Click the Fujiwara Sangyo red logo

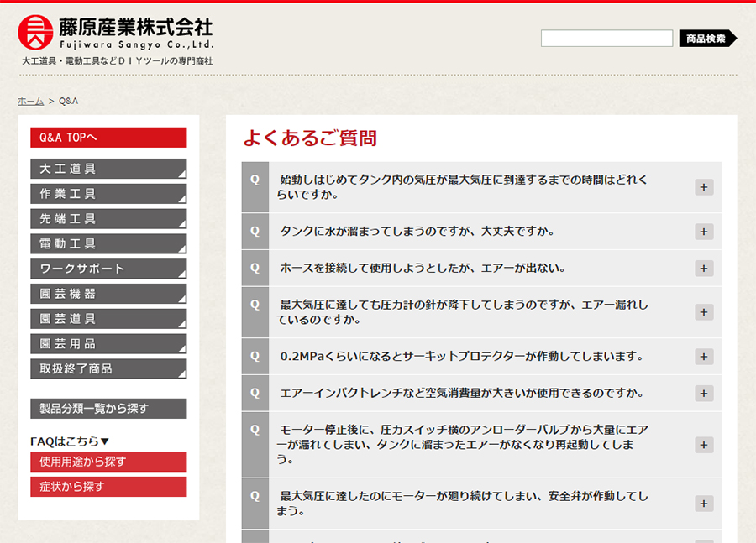click(x=35, y=32)
